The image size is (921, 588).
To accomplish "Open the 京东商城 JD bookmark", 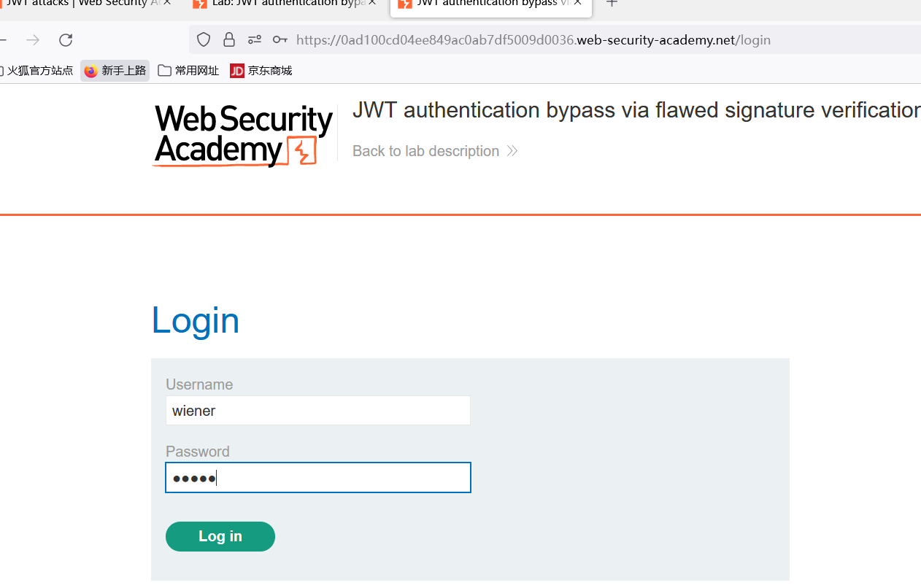I will pos(261,71).
